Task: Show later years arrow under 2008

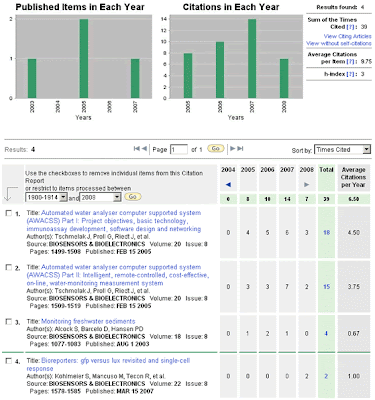Action: point(307,185)
